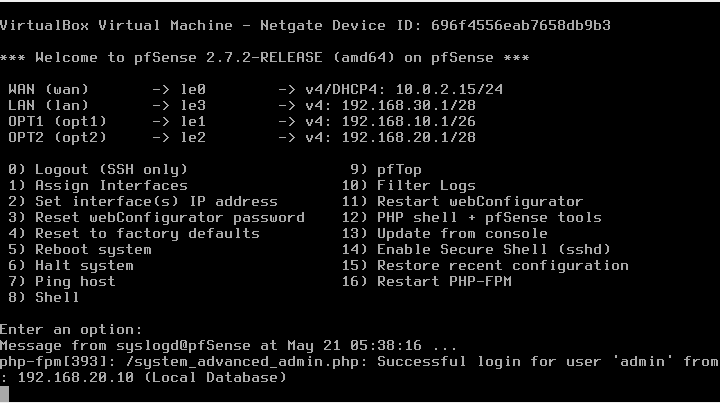Click the 'Enter an option:' prompt line
The image size is (720, 403).
pos(72,330)
